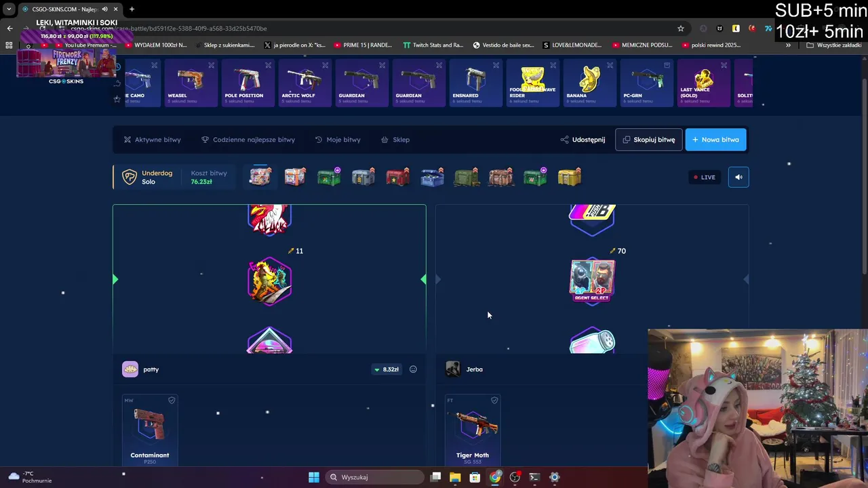Viewport: 868px width, 488px height.
Task: Open the tab search dropdown arrow
Action: pos(9,9)
